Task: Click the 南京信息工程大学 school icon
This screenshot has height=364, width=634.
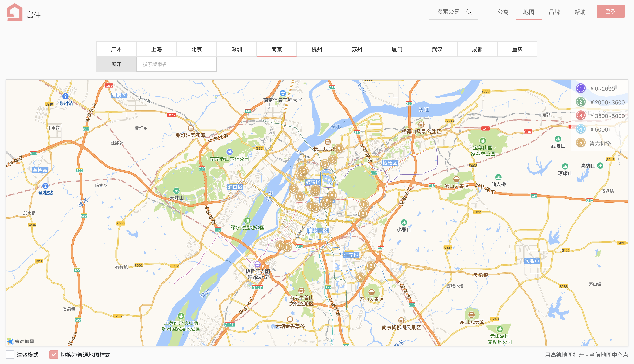Action: (283, 93)
